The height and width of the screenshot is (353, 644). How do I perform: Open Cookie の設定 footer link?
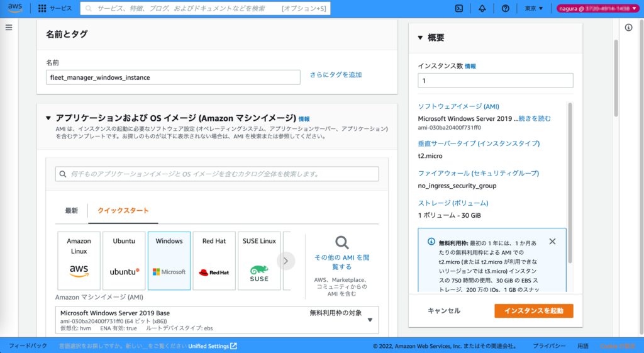coord(618,346)
